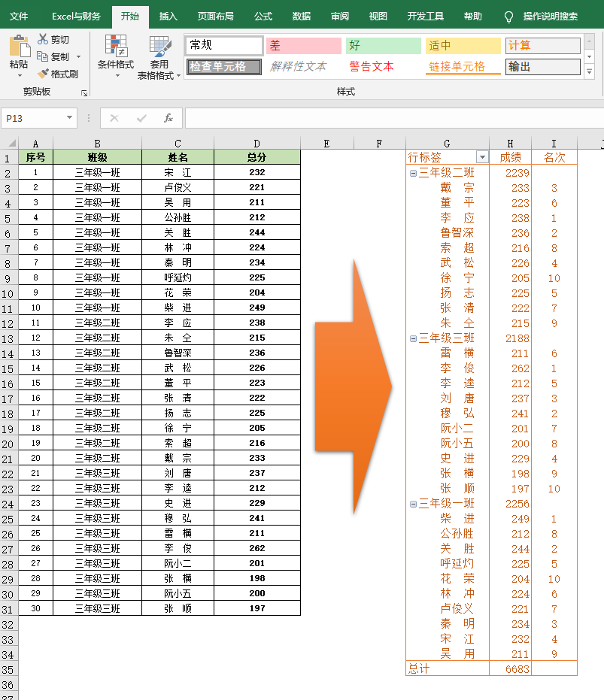Image resolution: width=604 pixels, height=700 pixels.
Task: Select the pivot subtotal 2256 cell
Action: coord(510,504)
